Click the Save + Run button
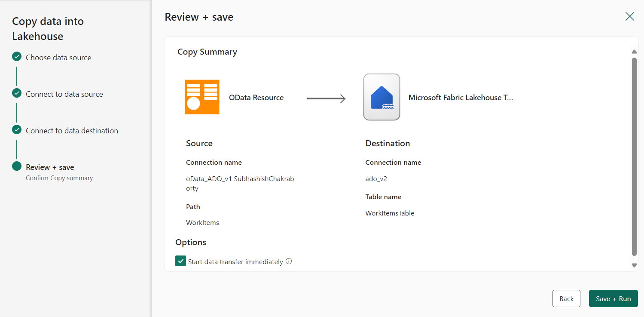Screen dimensions: 644x317 click(x=613, y=299)
